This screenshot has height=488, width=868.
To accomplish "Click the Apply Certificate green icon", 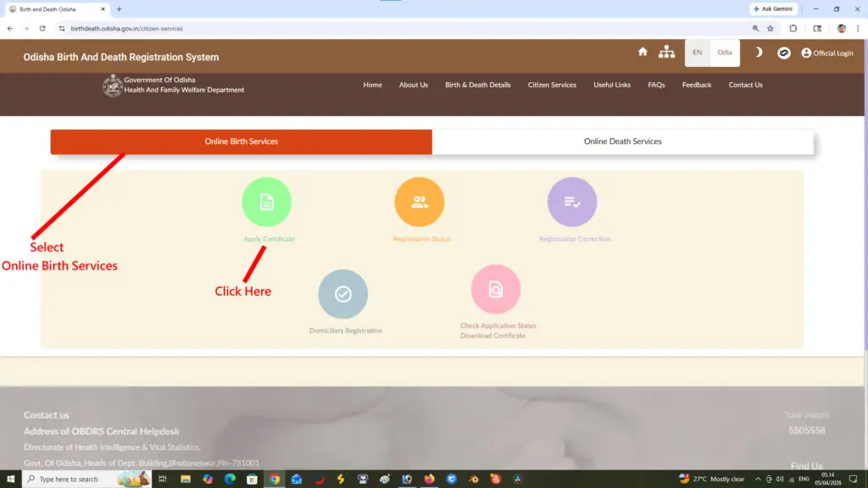I will pyautogui.click(x=266, y=202).
